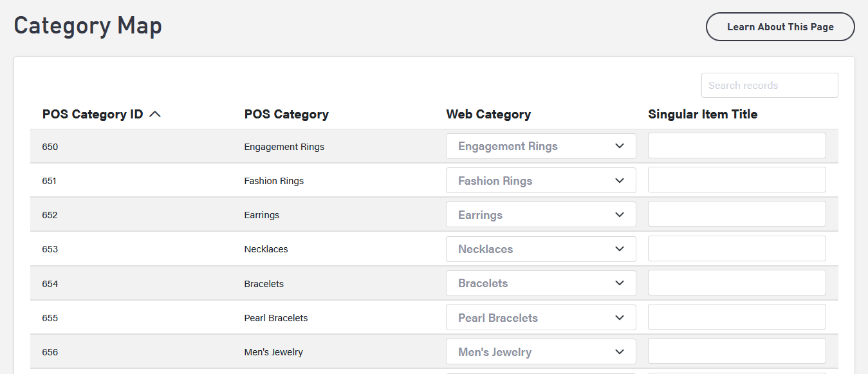
Task: Open the Pearl Bracelets web category dropdown
Action: [x=540, y=318]
